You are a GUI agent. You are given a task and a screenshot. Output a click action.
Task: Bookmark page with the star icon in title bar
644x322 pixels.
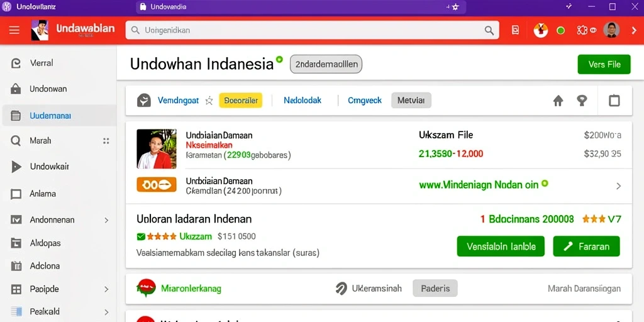click(x=455, y=7)
